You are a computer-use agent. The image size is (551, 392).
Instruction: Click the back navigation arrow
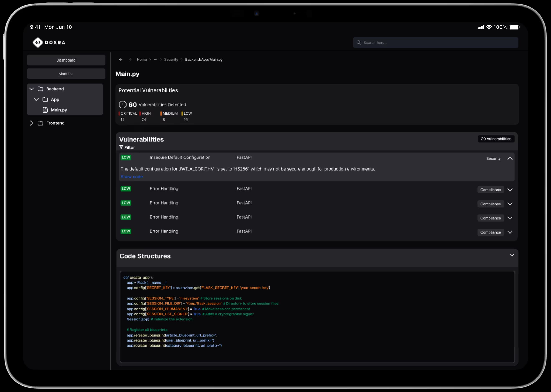[x=121, y=59]
